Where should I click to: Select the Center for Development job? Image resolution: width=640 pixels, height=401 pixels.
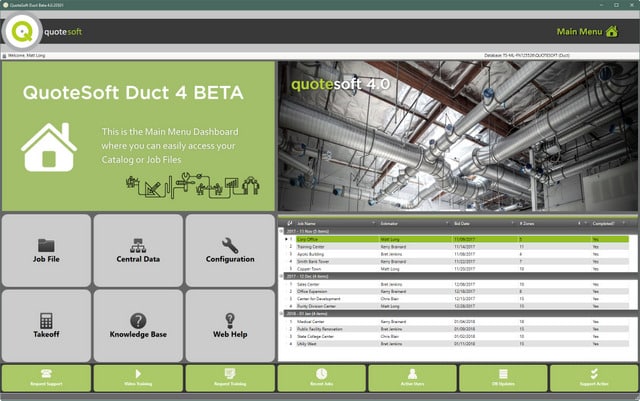(457, 299)
